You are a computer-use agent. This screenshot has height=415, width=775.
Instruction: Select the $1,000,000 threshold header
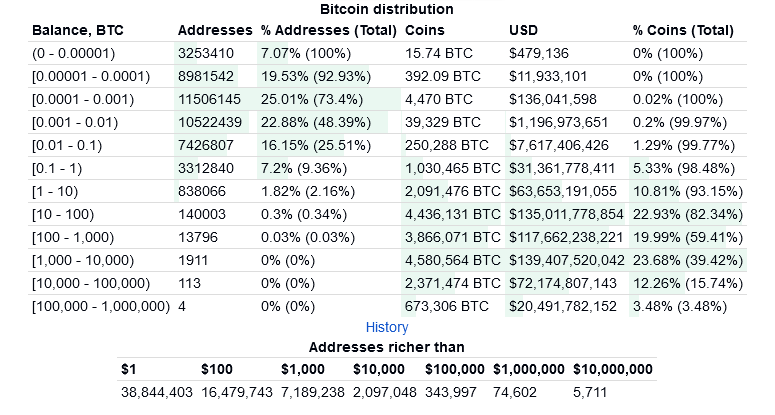[x=529, y=369]
